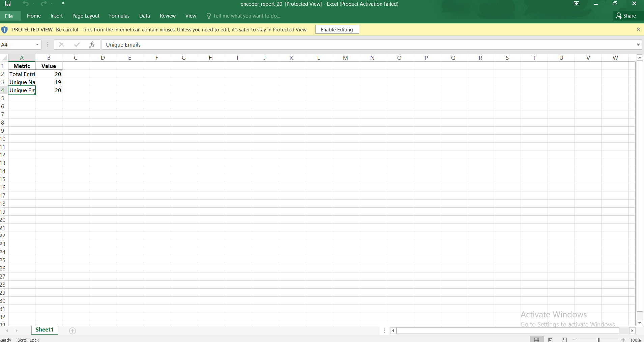Switch to the Home ribbon tab
Screen dimensions: 644x342
point(34,16)
